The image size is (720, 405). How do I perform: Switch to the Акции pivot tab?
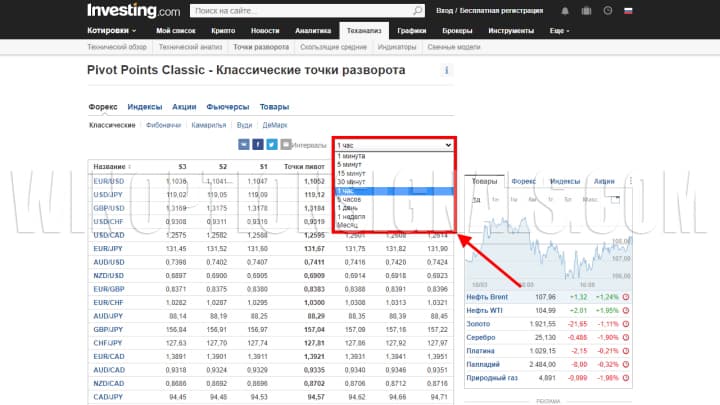184,107
